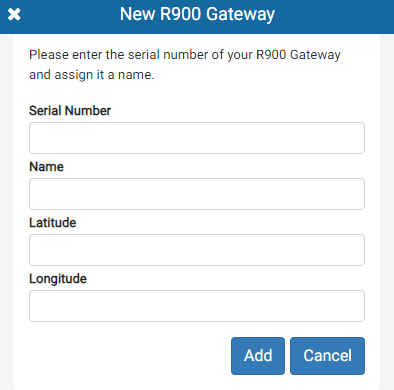This screenshot has height=390, width=394.
Task: Select the box under the Latitude label
Action: (x=197, y=250)
